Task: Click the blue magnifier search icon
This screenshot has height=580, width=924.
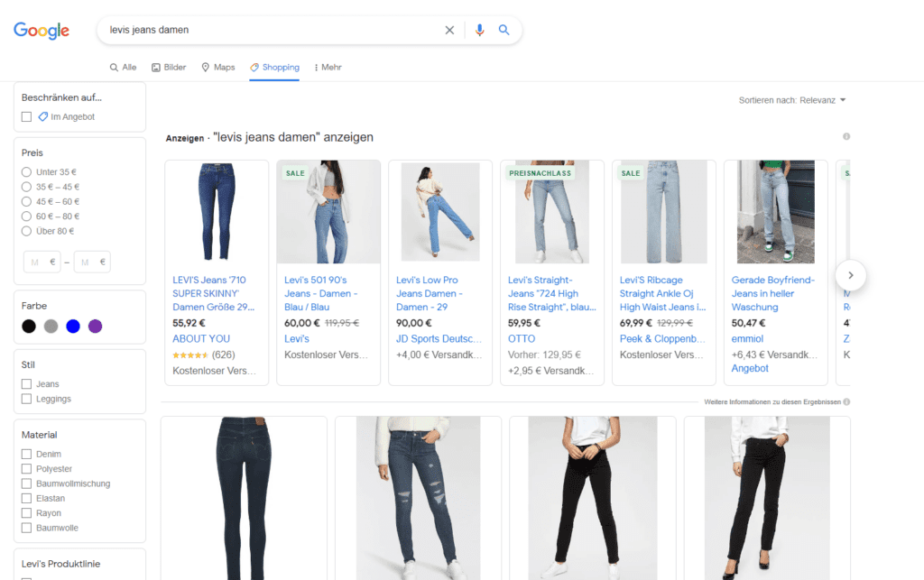Action: pos(504,30)
